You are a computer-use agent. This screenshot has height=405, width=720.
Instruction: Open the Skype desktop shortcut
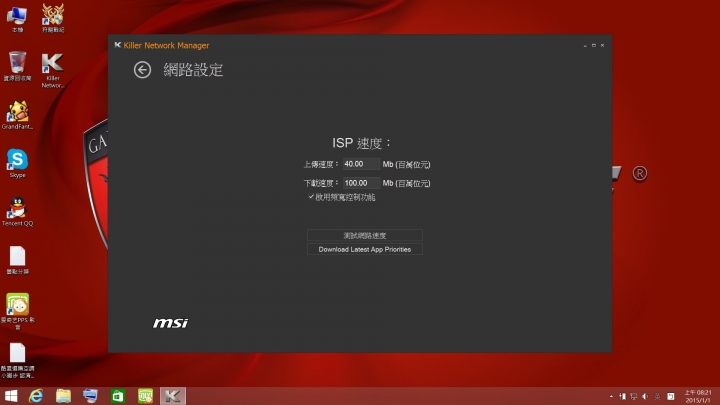click(17, 163)
